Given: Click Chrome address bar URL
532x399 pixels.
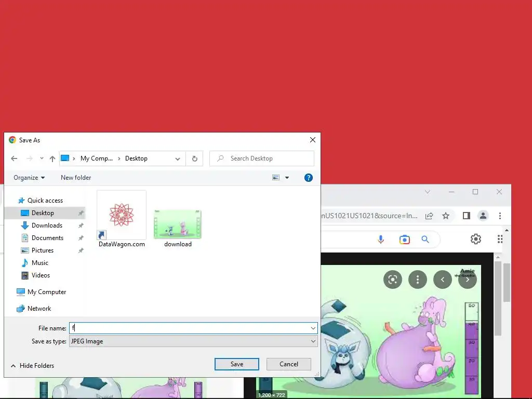Looking at the screenshot, I should [x=369, y=216].
